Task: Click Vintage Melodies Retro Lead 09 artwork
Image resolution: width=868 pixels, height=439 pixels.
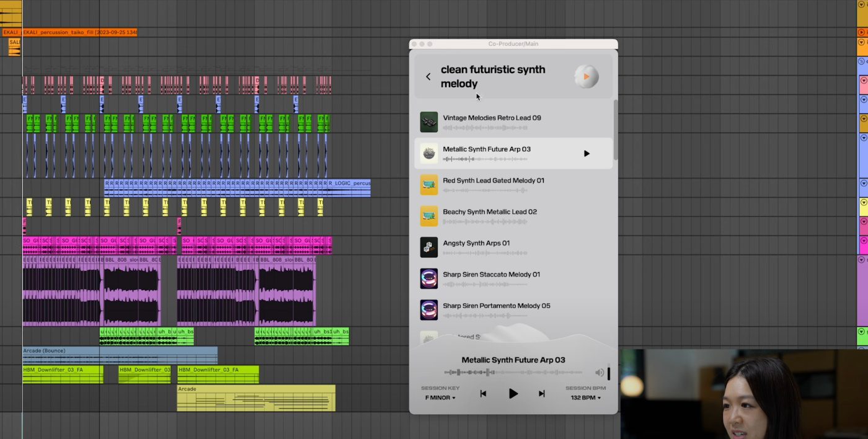Action: coord(429,122)
